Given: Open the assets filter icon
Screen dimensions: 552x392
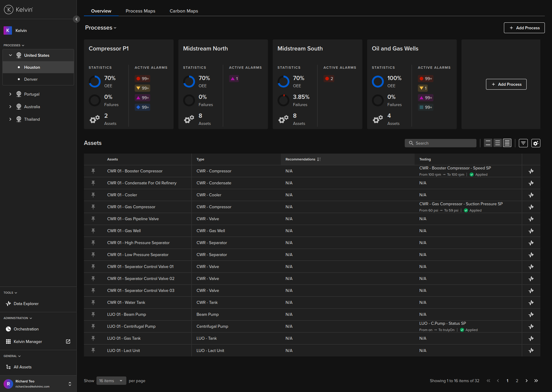Looking at the screenshot, I should [523, 143].
